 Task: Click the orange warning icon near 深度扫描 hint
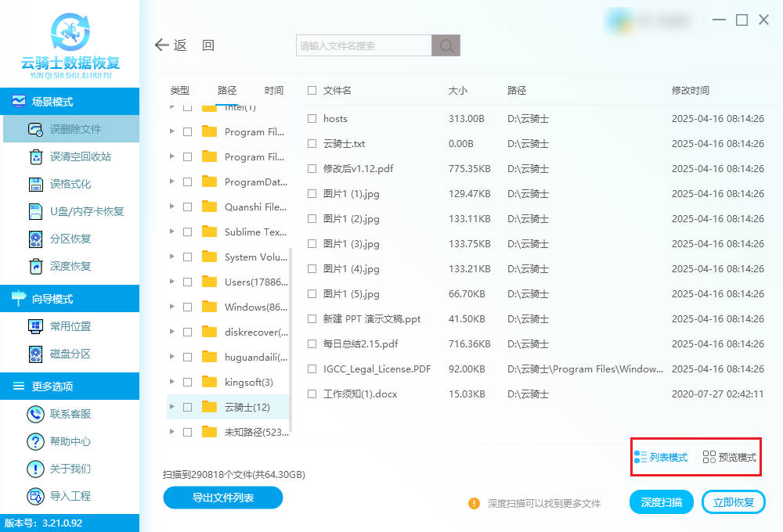point(474,504)
